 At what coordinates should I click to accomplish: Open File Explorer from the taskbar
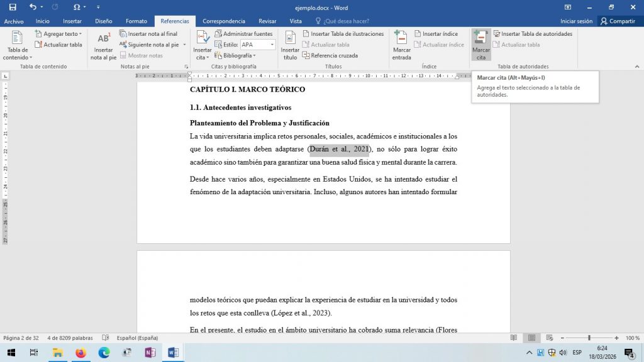57,353
